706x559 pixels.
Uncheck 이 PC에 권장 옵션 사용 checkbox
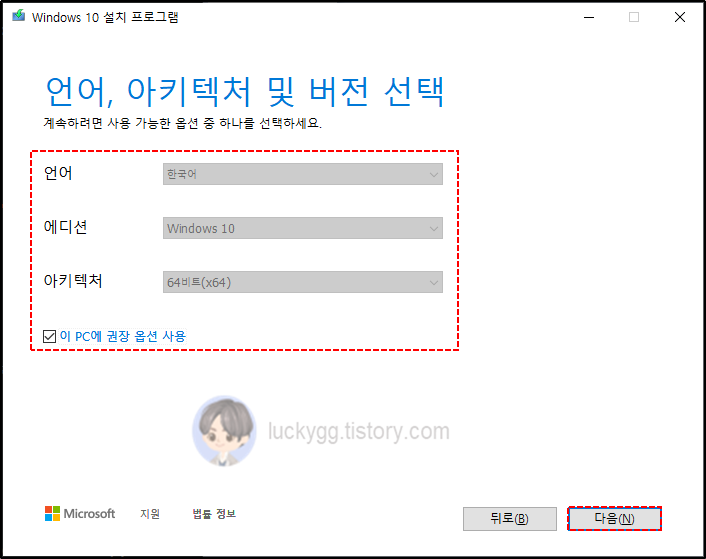pyautogui.click(x=49, y=336)
